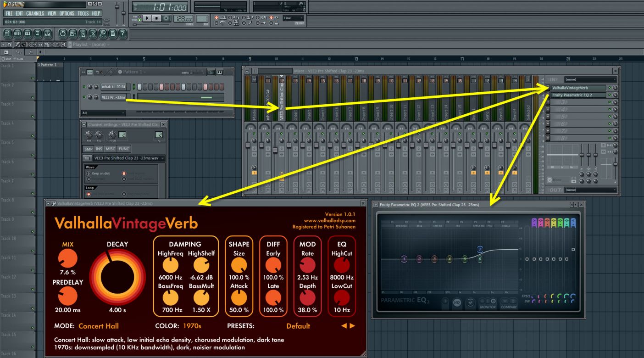Open the Line snap dropdown
The height and width of the screenshot is (358, 644).
pyautogui.click(x=294, y=18)
